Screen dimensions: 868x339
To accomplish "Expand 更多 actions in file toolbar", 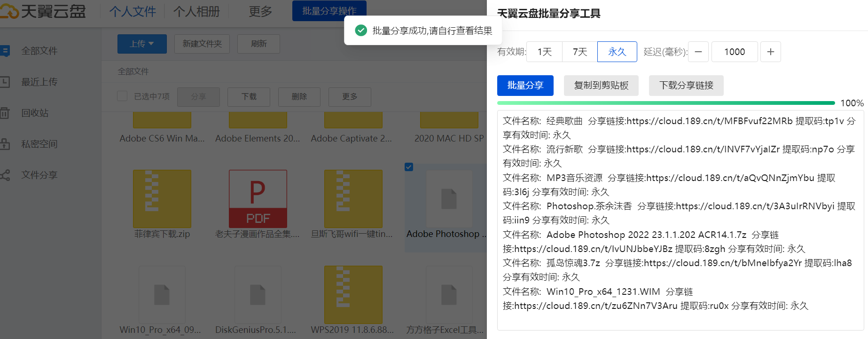I will 350,97.
